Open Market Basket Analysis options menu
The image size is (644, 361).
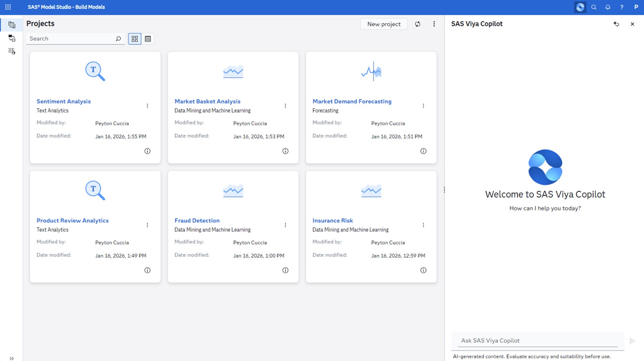point(285,106)
